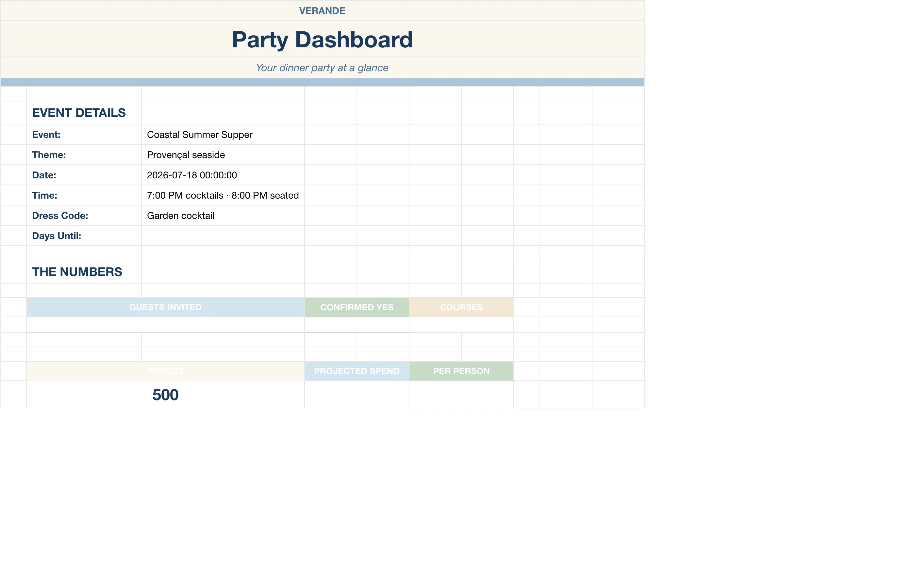Select the budget value 500
The height and width of the screenshot is (588, 915).
pyautogui.click(x=165, y=394)
